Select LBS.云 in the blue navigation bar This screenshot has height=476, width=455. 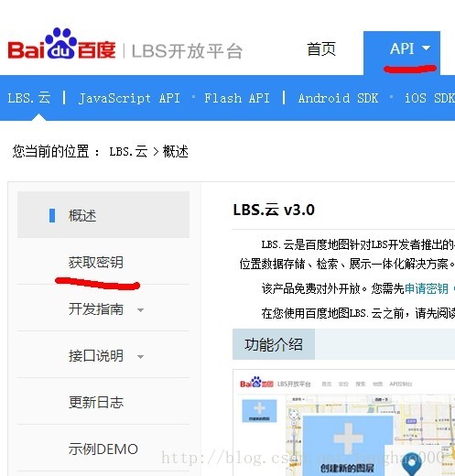(x=29, y=98)
